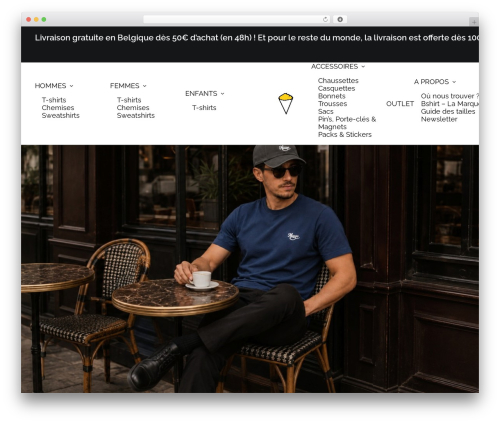Click the hero photo of man at café
The image size is (500, 423).
pyautogui.click(x=250, y=269)
